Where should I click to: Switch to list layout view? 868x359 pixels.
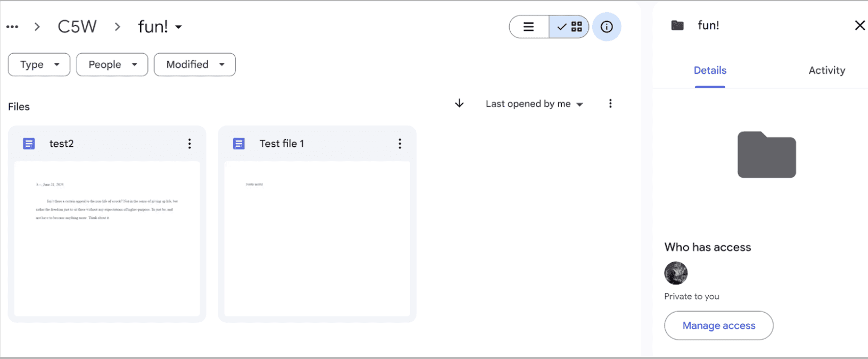(529, 27)
